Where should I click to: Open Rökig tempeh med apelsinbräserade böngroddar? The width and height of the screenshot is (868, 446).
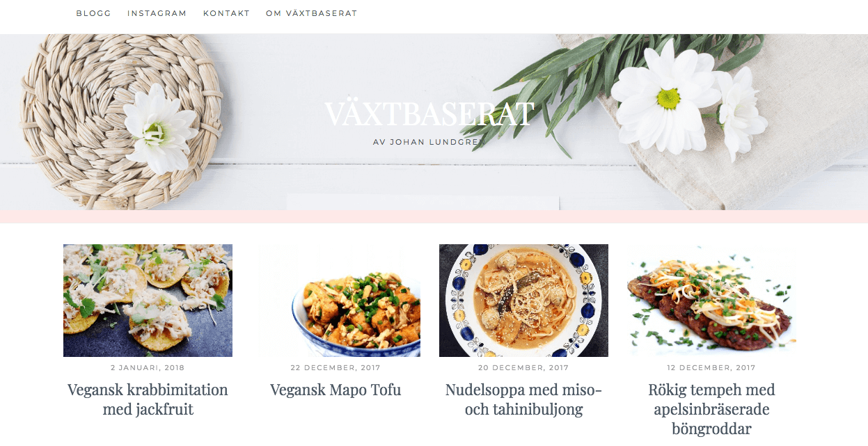click(x=711, y=409)
